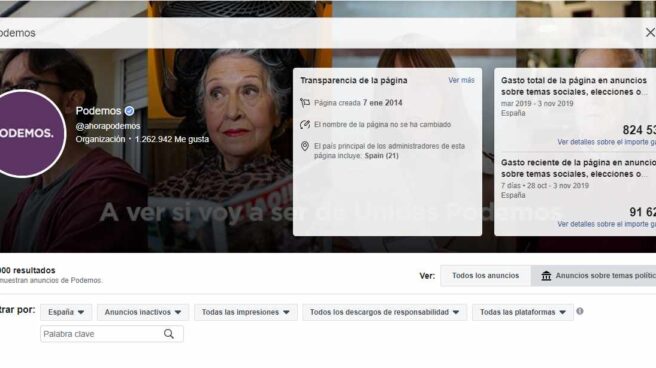The image size is (656, 368).
Task: Click the info icon after platform filter
Action: point(579,311)
